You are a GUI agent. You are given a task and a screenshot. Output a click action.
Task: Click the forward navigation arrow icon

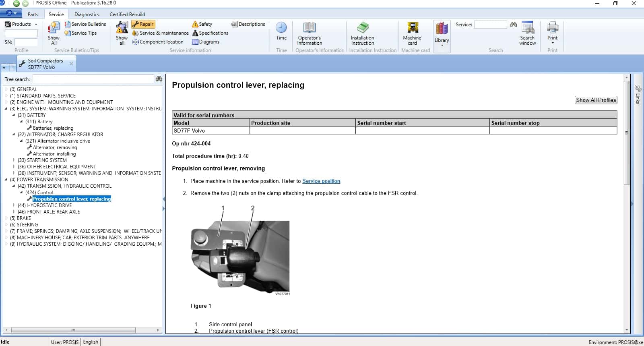point(25,3)
